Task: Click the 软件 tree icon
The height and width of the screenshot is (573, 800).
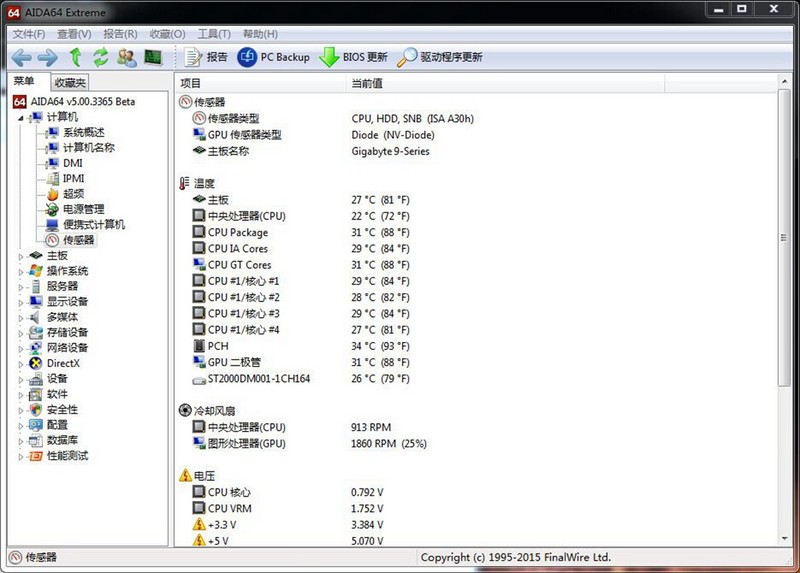Action: pos(36,394)
